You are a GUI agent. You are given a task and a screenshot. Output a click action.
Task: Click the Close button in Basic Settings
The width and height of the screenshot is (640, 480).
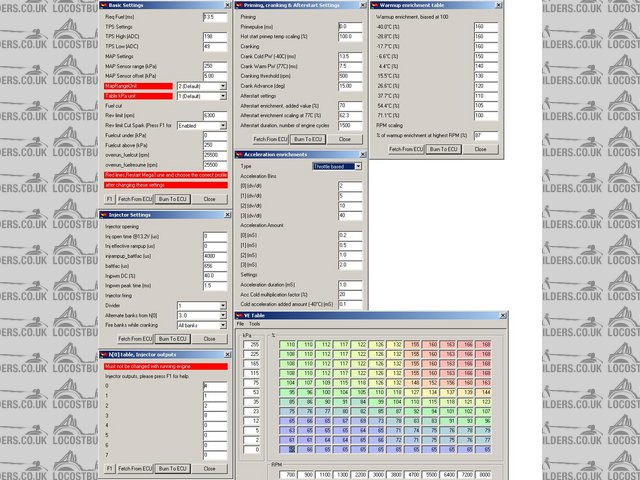[209, 199]
